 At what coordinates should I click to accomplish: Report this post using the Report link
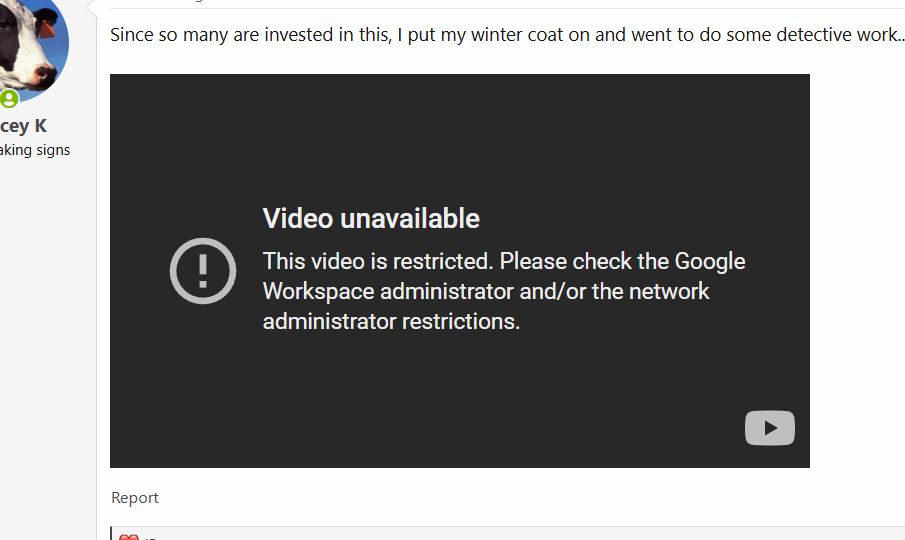(134, 498)
